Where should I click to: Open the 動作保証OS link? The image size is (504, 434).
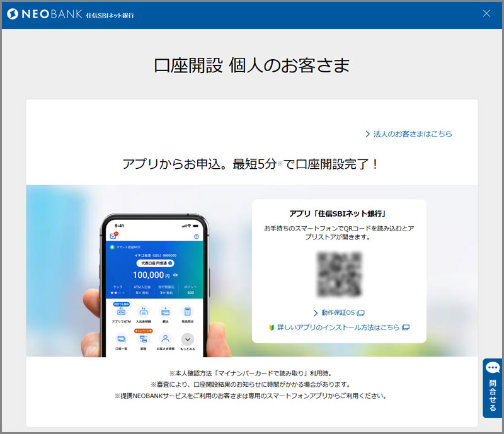coord(339,313)
